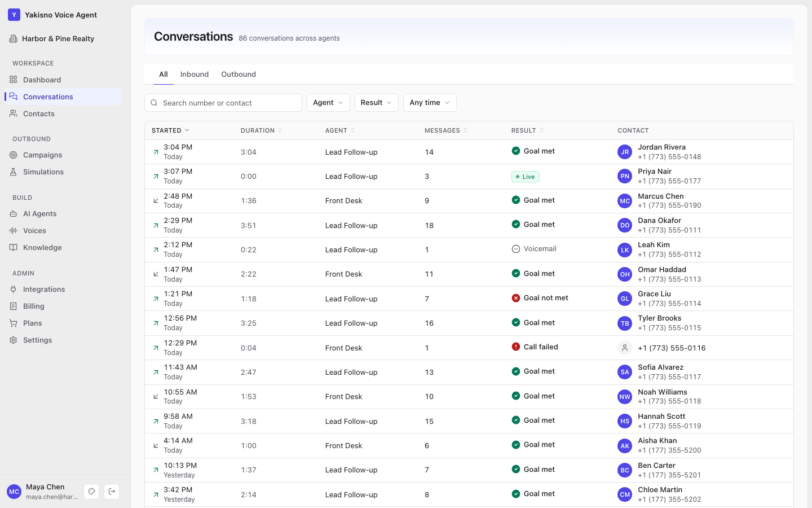812x508 pixels.
Task: Click the Live badge on Priya Nair's row
Action: click(526, 177)
